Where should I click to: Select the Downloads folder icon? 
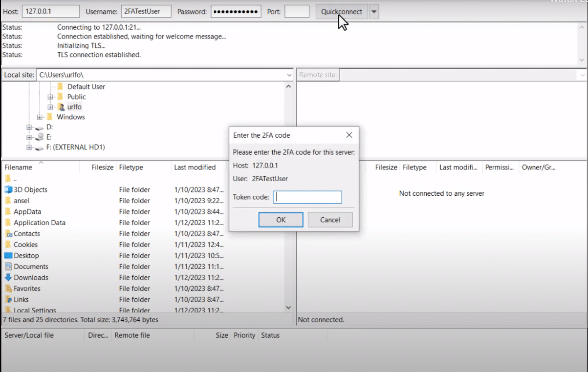[8, 277]
